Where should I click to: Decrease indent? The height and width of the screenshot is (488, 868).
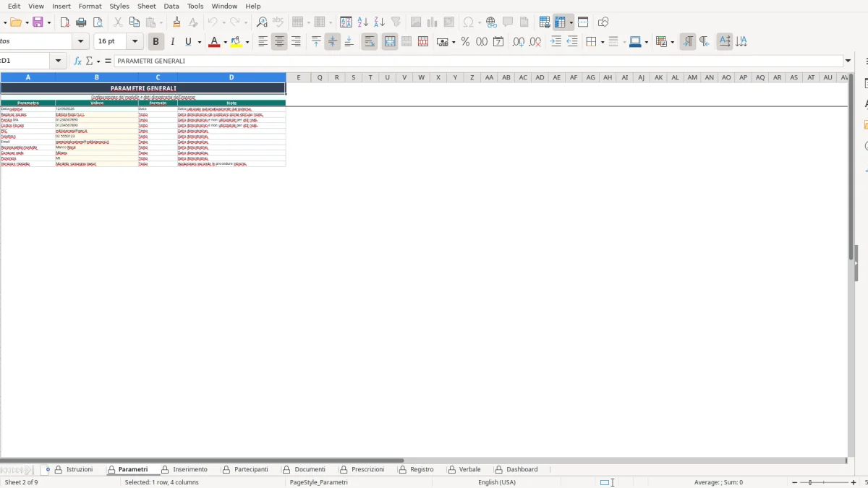click(x=572, y=42)
